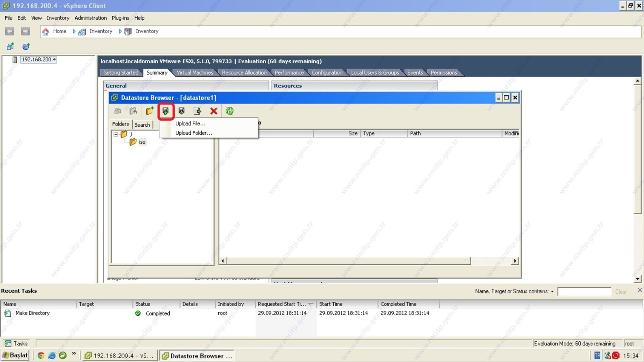
Task: Click the green refresh icon in Datastore Browser
Action: 230,111
